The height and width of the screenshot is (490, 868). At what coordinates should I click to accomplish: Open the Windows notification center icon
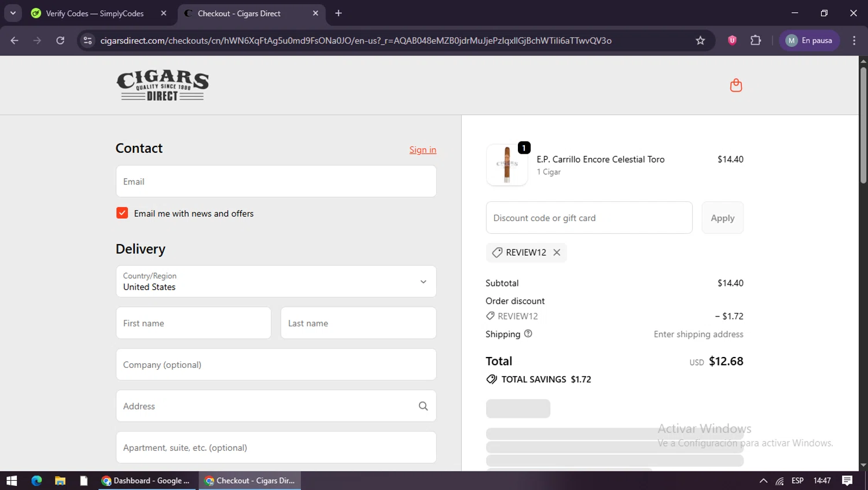coord(847,481)
